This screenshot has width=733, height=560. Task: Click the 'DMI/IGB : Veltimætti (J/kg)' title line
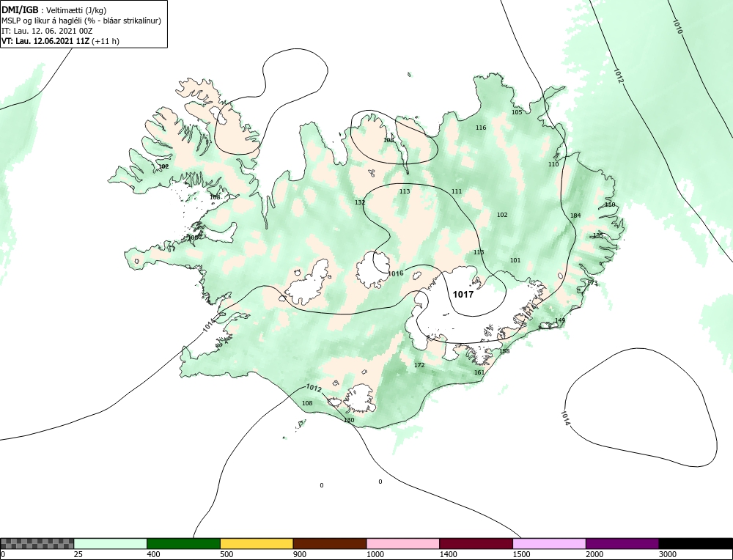(x=54, y=11)
